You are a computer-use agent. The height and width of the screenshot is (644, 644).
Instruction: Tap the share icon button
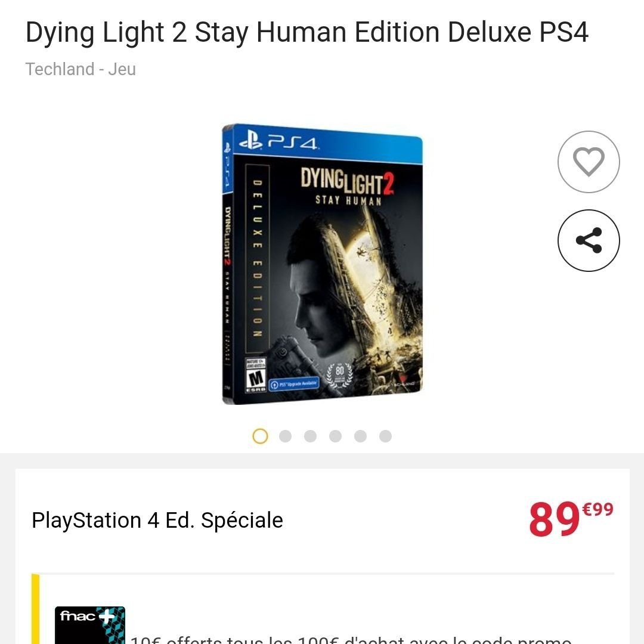588,240
